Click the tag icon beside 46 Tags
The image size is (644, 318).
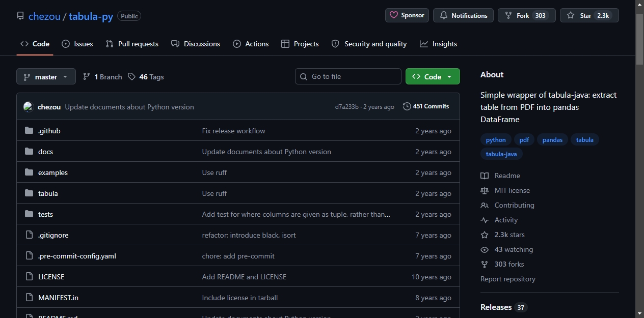(x=131, y=77)
